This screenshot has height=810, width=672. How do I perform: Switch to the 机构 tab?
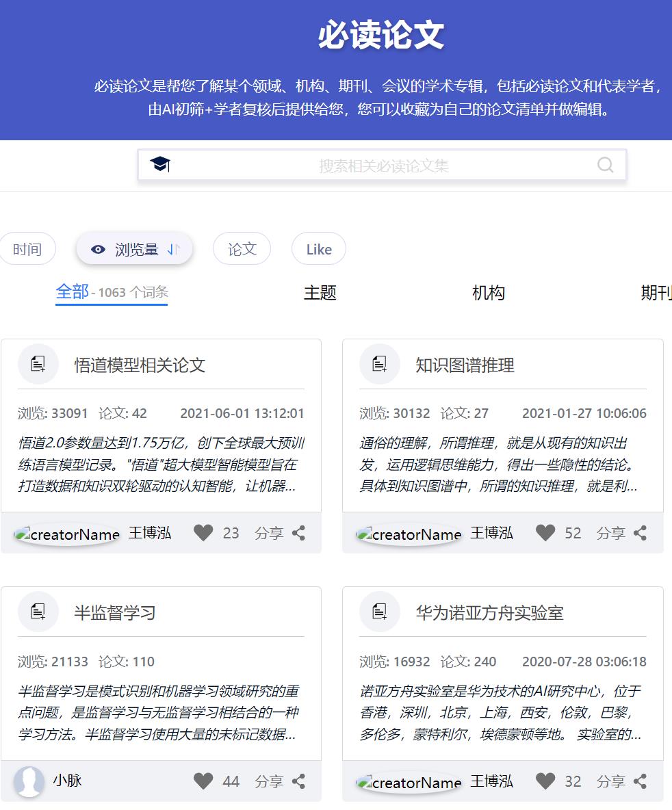[x=489, y=293]
